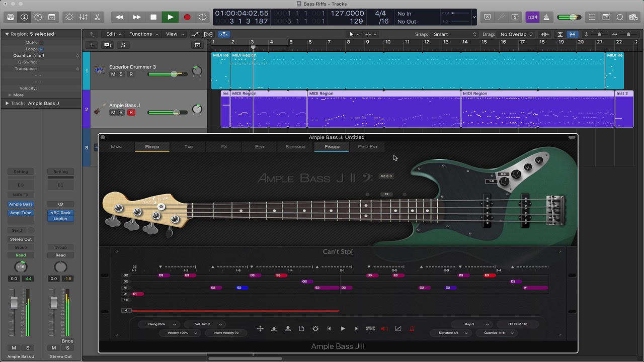Open the View menu in Tracks area
This screenshot has width=644, height=362.
tap(174, 34)
